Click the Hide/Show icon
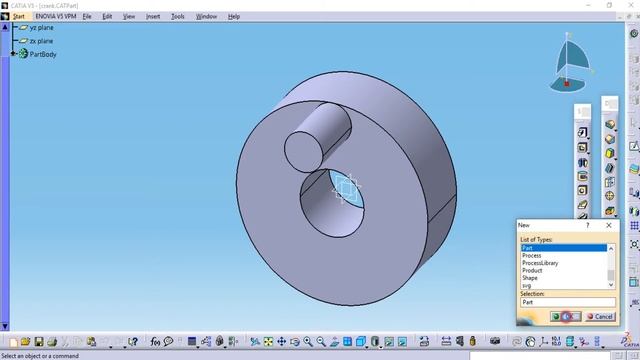The image size is (640, 360). (x=389, y=342)
